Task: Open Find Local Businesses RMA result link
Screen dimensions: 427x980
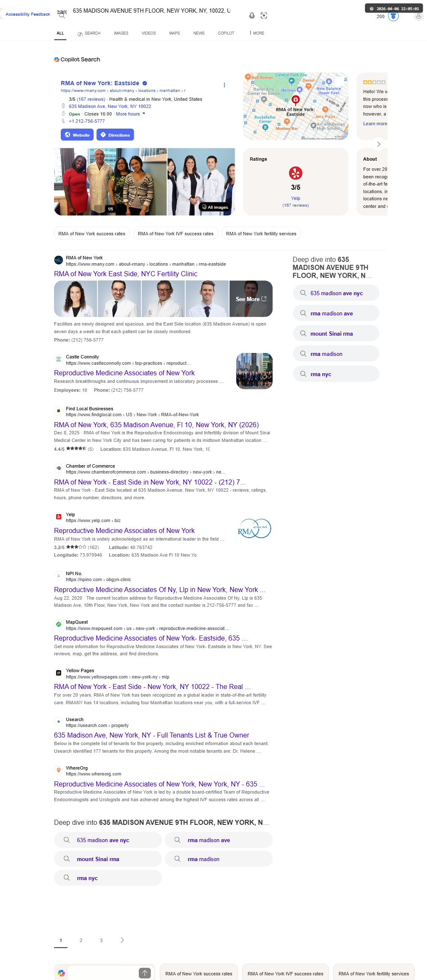Action: 157,425
